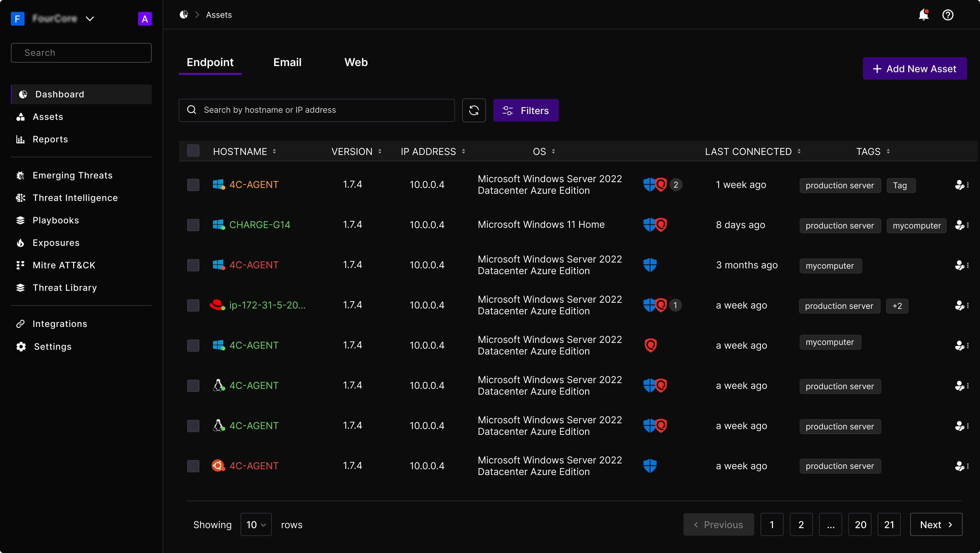Click Defender shield icon in CHARGE-G14 row
Image resolution: width=980 pixels, height=553 pixels.
[x=649, y=225]
